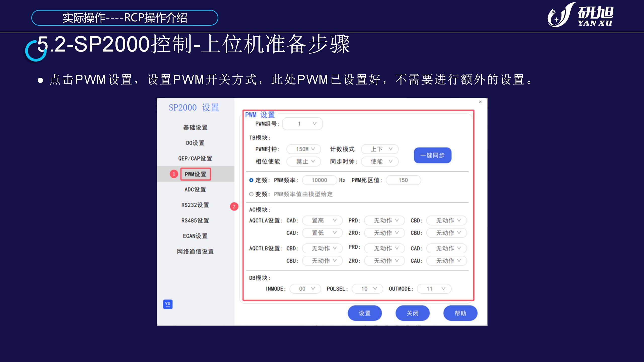Go to ADC设置 in sidebar
Image resolution: width=644 pixels, height=362 pixels.
(x=195, y=190)
